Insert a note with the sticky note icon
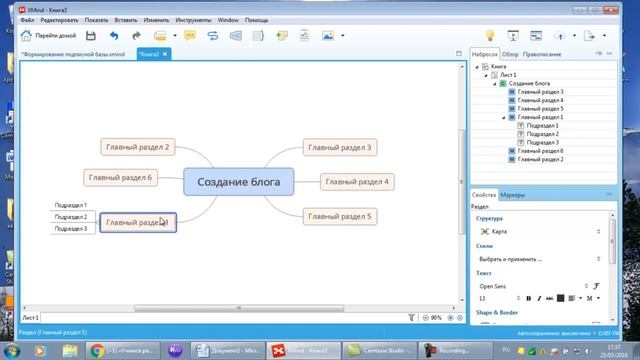Screen dimensions: 640x360 (x=282, y=36)
